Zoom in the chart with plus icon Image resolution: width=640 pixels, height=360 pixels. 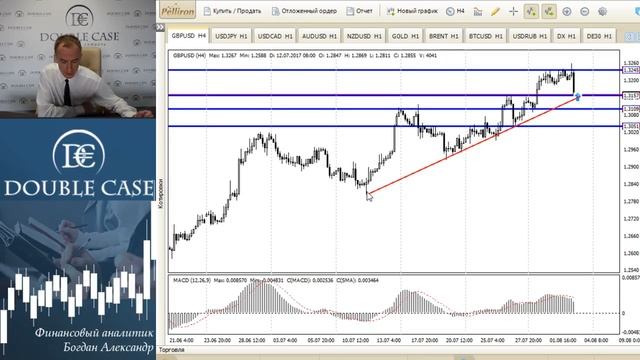point(567,11)
